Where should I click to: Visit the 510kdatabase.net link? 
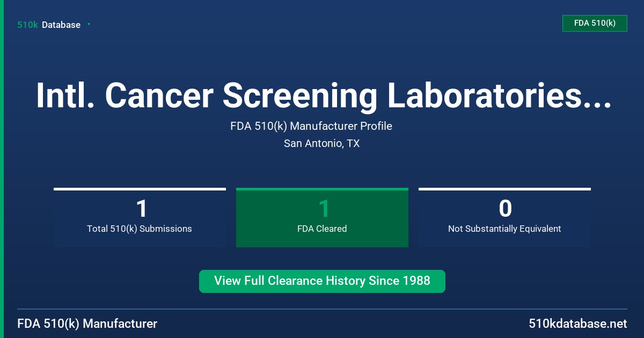[577, 324]
